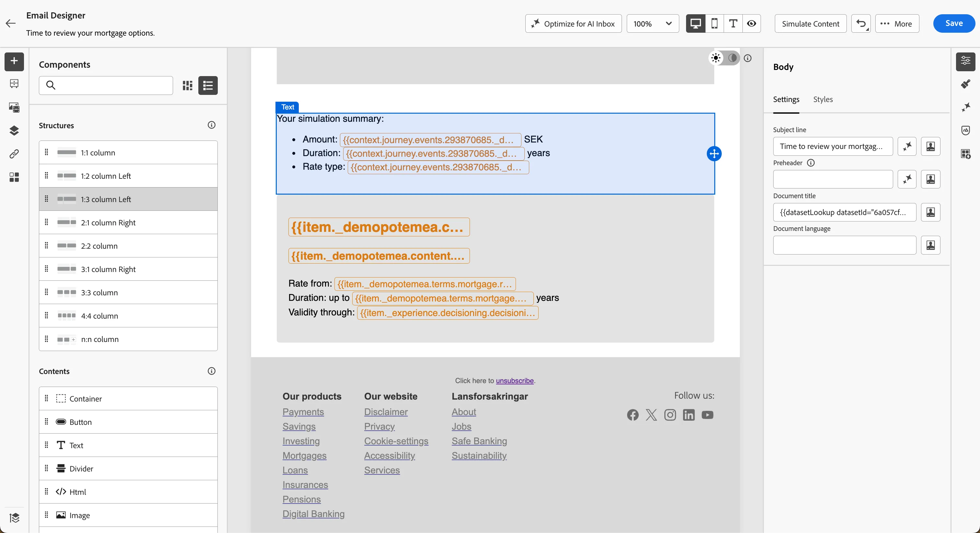Image resolution: width=980 pixels, height=533 pixels.
Task: Click AI sparkle button next to Preheader
Action: click(907, 179)
